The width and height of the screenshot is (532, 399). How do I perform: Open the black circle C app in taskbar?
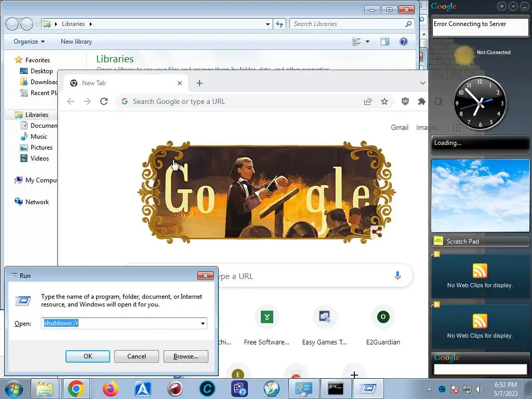tap(207, 389)
